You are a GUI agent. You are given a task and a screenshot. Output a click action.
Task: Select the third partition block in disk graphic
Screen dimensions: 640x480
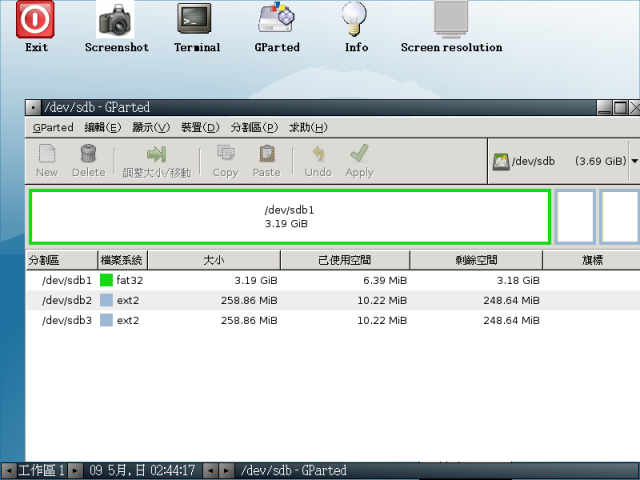click(620, 216)
